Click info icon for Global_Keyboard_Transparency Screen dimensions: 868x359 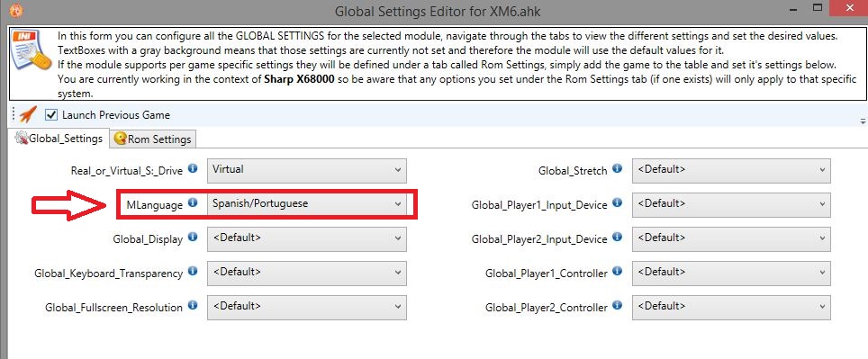point(193,271)
